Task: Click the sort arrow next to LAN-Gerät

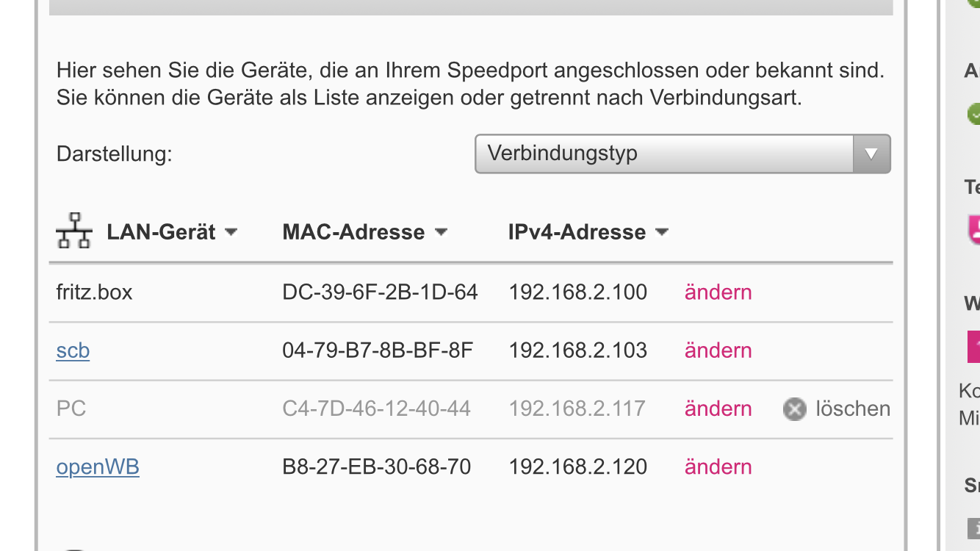Action: tap(231, 232)
